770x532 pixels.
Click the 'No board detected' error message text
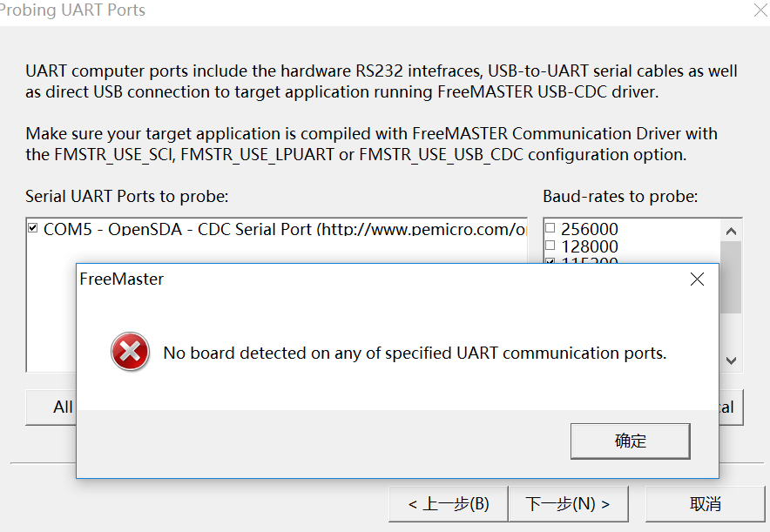pyautogui.click(x=415, y=354)
